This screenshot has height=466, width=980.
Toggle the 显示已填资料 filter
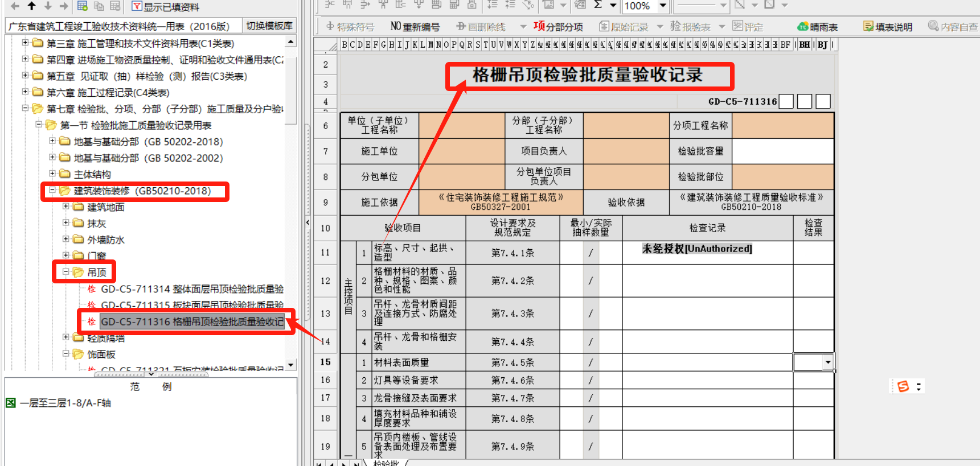point(165,6)
